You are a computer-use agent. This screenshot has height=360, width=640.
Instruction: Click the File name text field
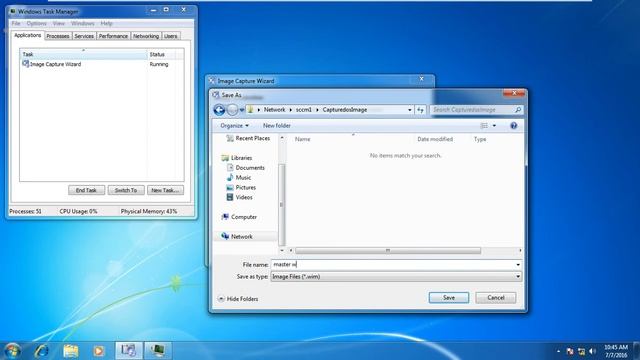tap(393, 264)
